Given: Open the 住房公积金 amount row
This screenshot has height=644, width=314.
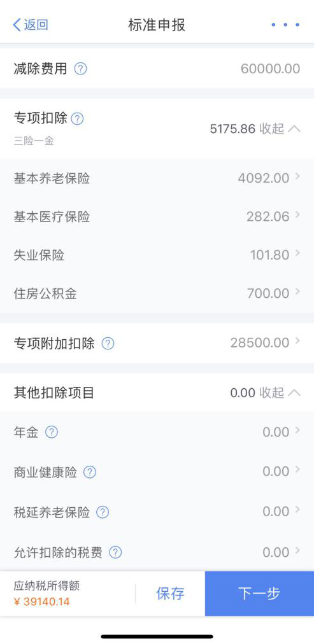Looking at the screenshot, I should click(x=157, y=293).
